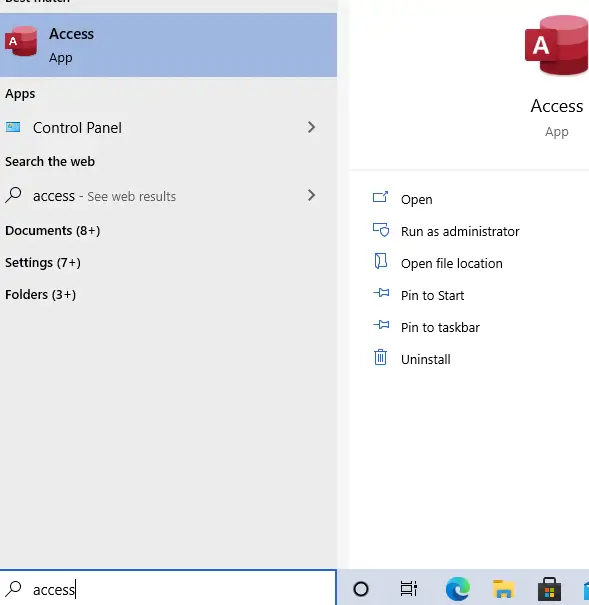589x605 pixels.
Task: Click the Open file location icon
Action: (x=380, y=261)
